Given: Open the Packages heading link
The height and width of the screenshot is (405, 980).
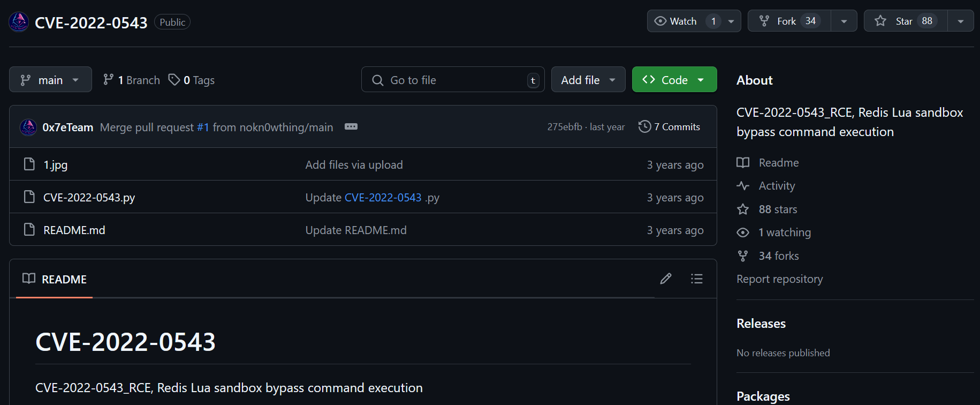Looking at the screenshot, I should point(763,396).
